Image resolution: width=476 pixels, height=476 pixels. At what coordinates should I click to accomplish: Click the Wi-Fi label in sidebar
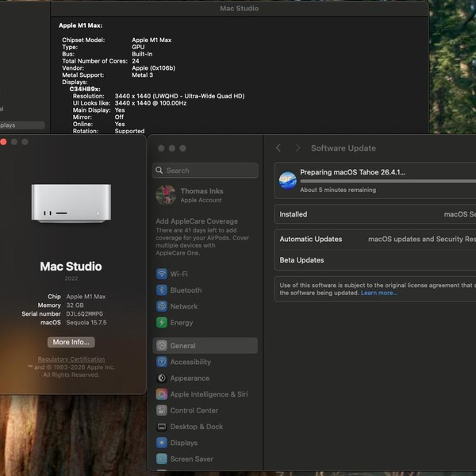click(x=179, y=274)
